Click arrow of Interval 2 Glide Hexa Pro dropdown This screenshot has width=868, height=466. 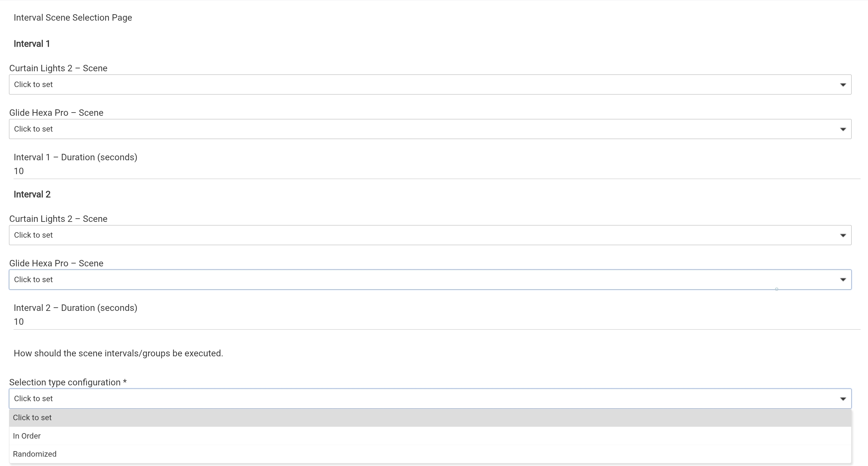843,280
